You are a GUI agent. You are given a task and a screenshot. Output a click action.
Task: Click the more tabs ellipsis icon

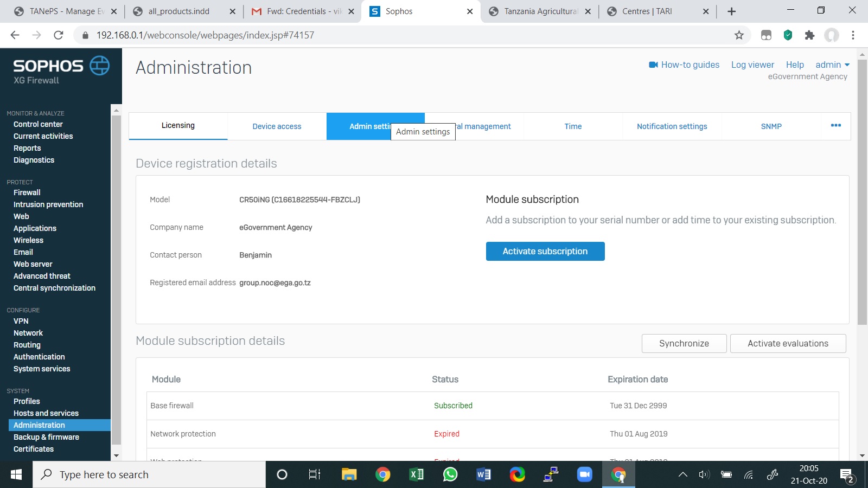coord(835,125)
